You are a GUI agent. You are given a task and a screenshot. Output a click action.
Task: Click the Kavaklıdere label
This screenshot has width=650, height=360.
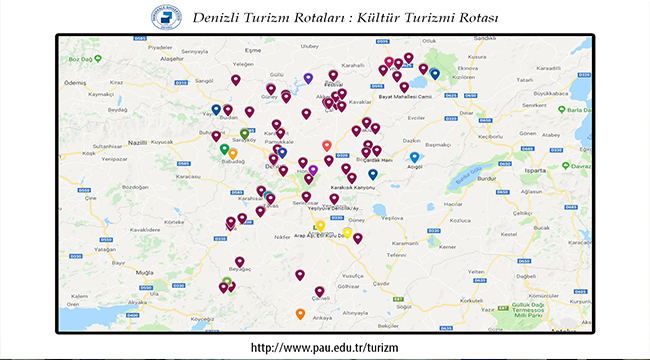click(145, 230)
